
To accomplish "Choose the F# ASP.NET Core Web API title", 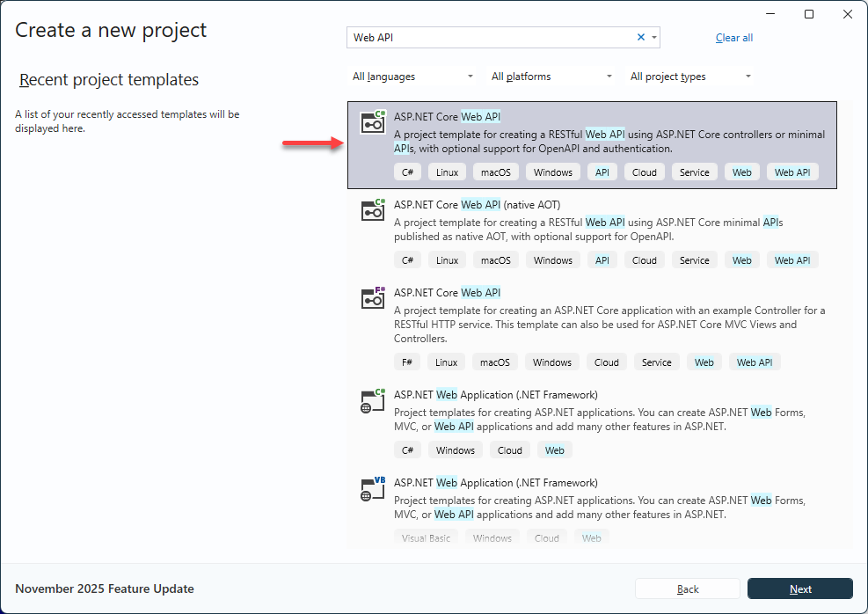I will [x=447, y=293].
